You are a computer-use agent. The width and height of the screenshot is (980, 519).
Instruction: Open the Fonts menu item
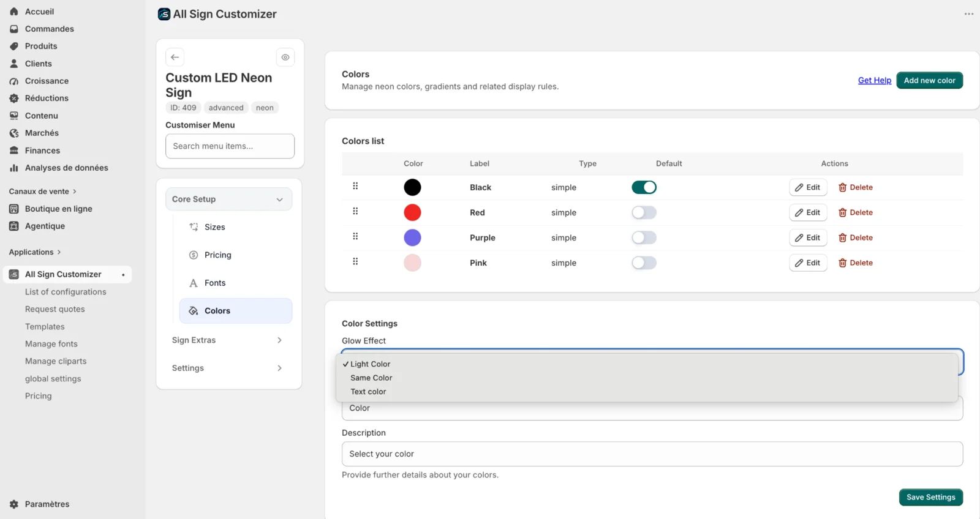tap(236, 283)
